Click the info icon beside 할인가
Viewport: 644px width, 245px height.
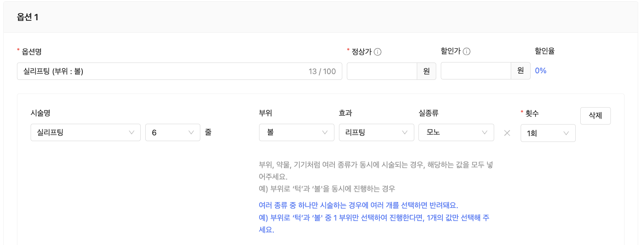[466, 52]
